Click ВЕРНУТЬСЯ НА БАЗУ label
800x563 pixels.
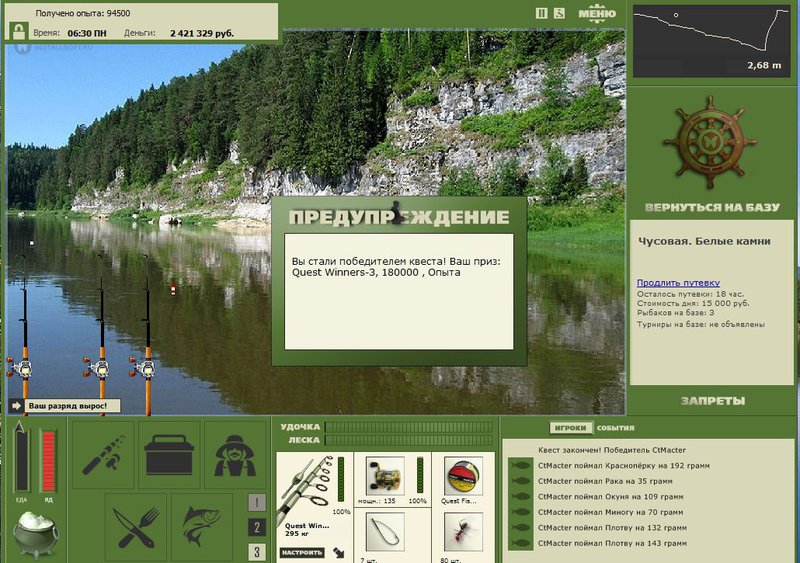click(712, 207)
